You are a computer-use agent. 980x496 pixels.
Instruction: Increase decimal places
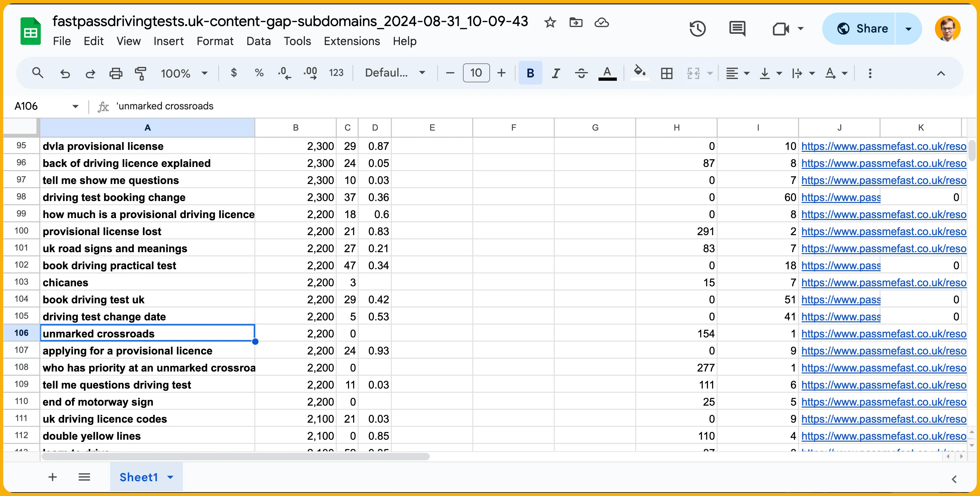pyautogui.click(x=310, y=73)
